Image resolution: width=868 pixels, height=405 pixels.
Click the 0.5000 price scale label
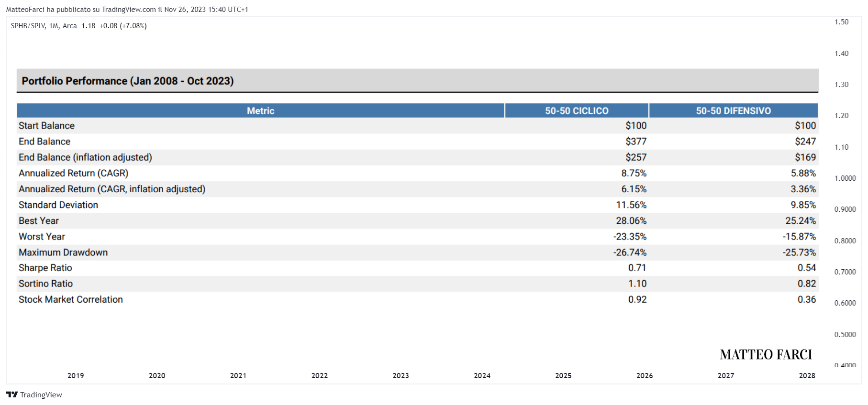coord(845,335)
